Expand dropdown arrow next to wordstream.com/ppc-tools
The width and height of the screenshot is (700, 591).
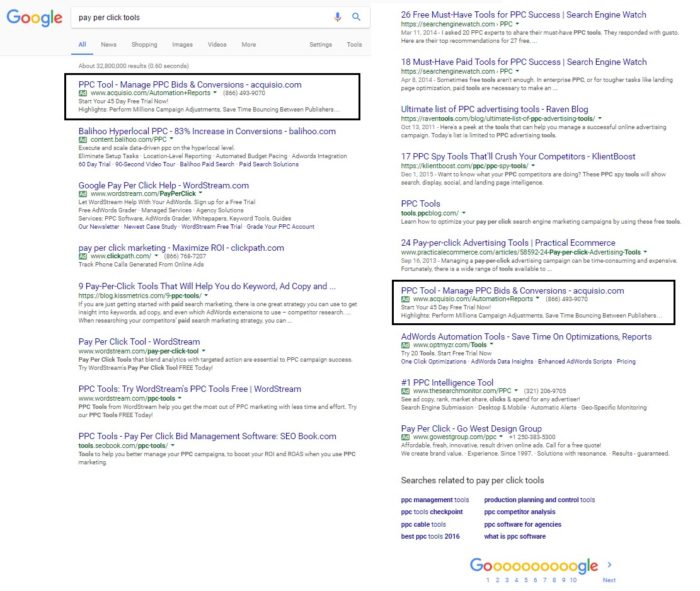[180, 398]
